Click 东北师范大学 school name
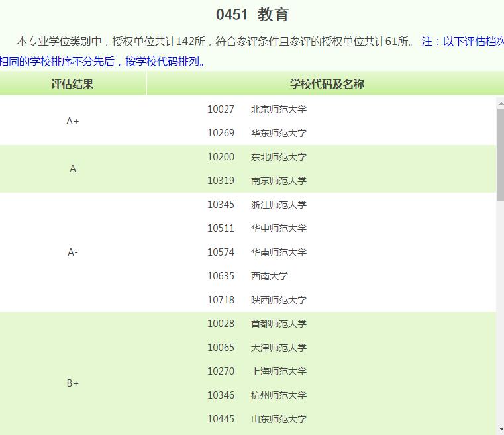This screenshot has height=435, width=504. pyautogui.click(x=278, y=157)
